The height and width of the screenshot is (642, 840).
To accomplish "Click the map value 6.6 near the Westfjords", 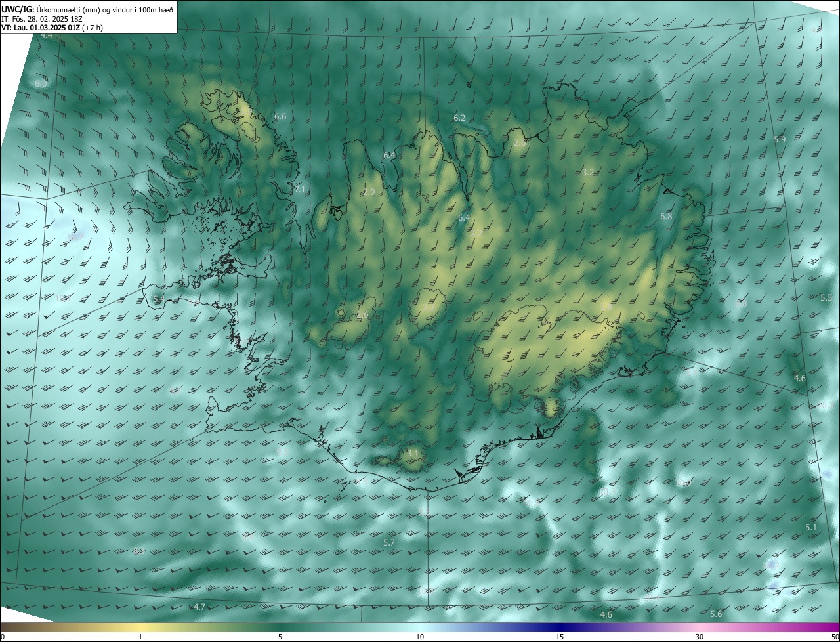I will 280,116.
